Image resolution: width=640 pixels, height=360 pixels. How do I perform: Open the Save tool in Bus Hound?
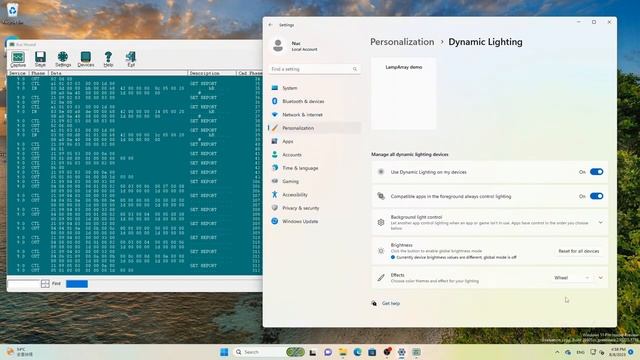coord(40,59)
